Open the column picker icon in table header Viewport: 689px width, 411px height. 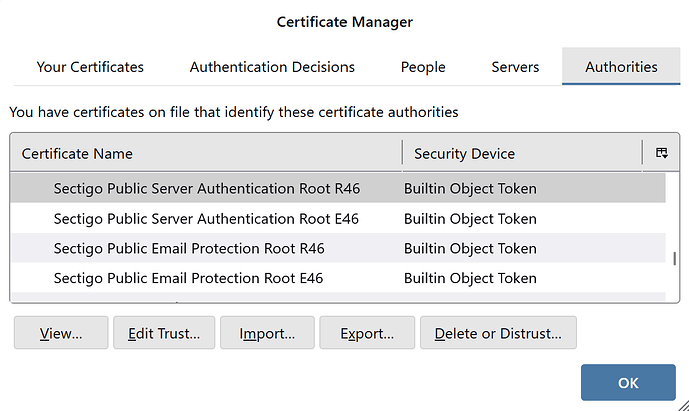point(661,153)
